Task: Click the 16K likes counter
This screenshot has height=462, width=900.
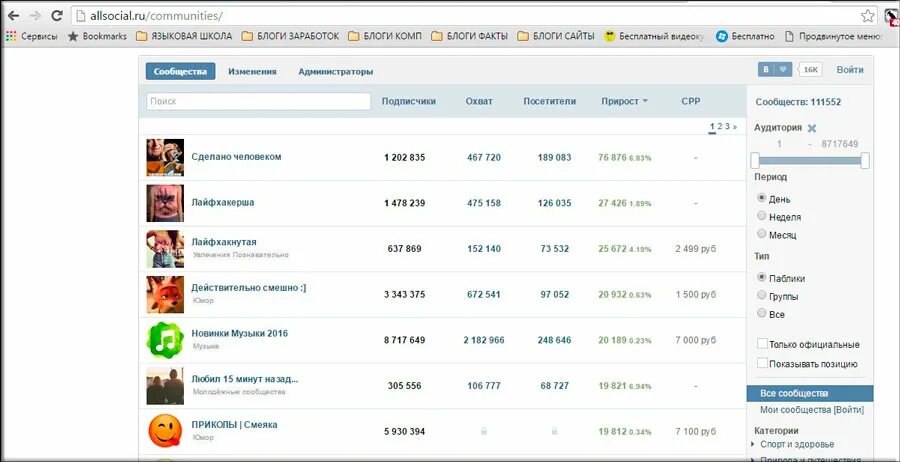Action: pos(810,69)
